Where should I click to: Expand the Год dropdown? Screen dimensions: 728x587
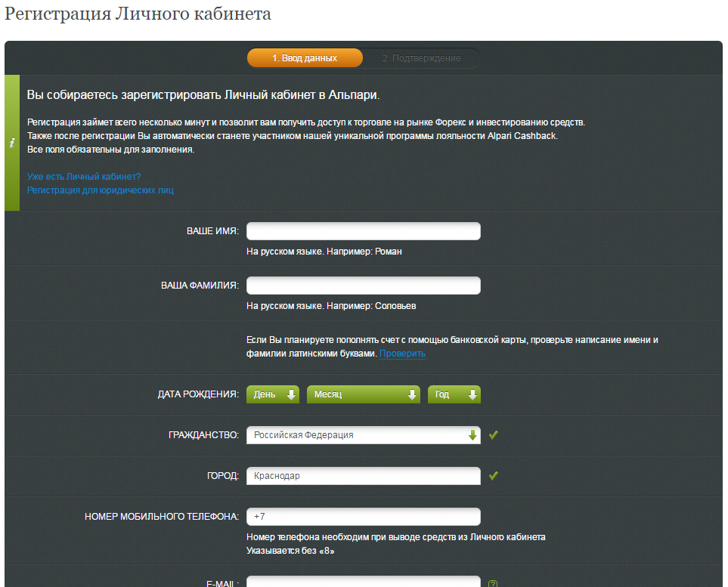[454, 394]
